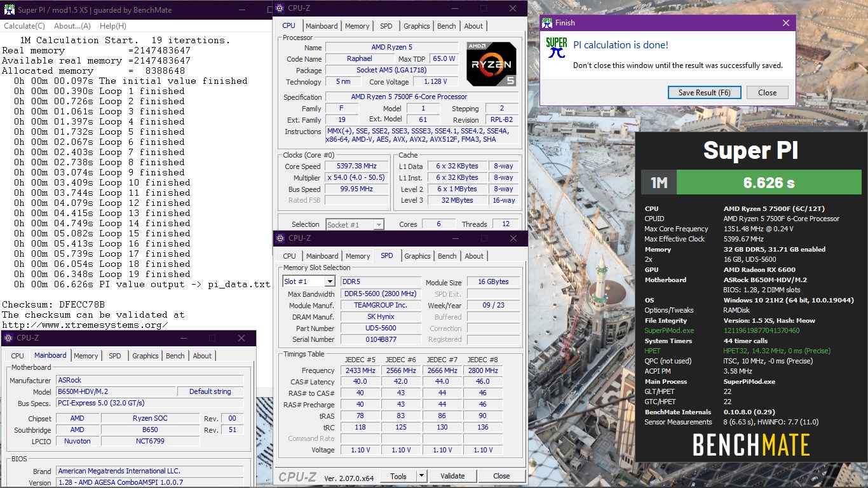The width and height of the screenshot is (868, 488).
Task: Click the LPCIO NCT6799 field
Action: [149, 441]
